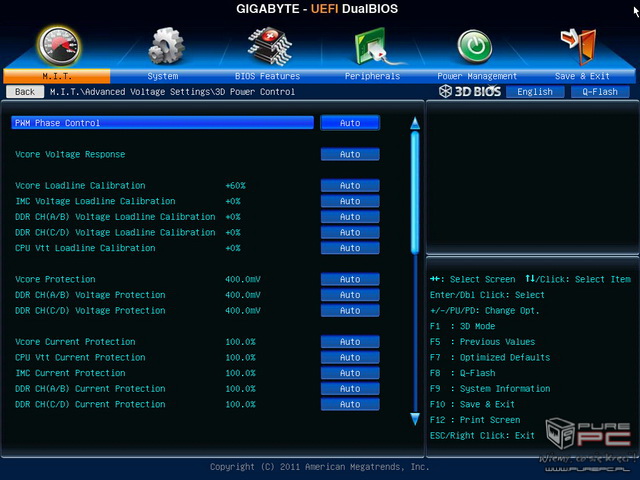Click the F5 Previous Values help line
This screenshot has width=640, height=480.
click(x=482, y=342)
